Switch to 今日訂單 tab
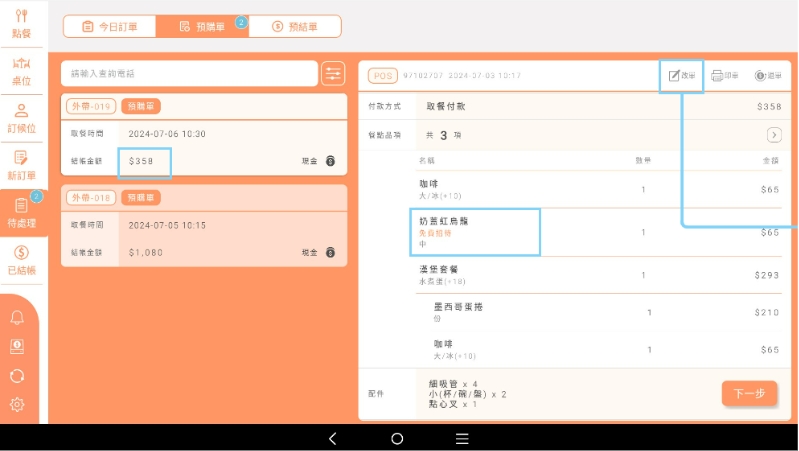 coord(109,26)
